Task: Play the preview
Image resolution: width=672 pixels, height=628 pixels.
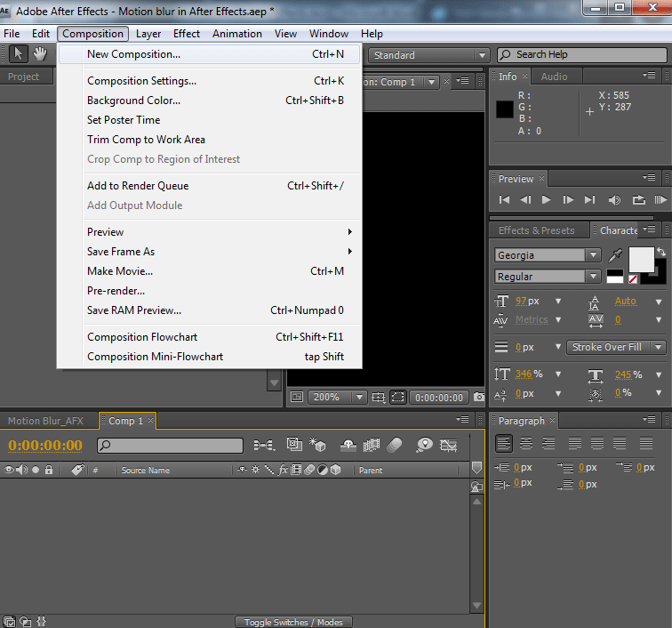Action: click(546, 199)
